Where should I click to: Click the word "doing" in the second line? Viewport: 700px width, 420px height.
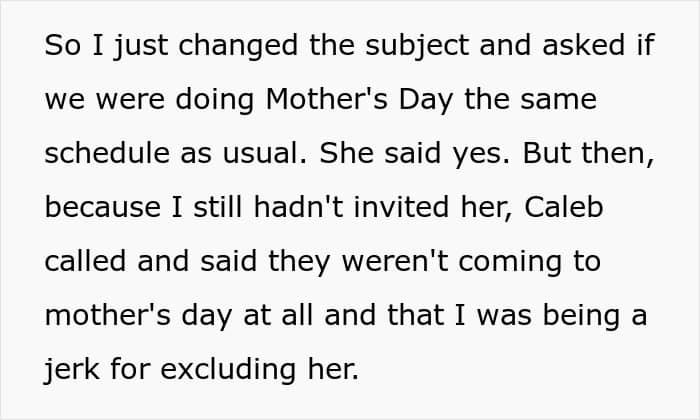[215, 100]
